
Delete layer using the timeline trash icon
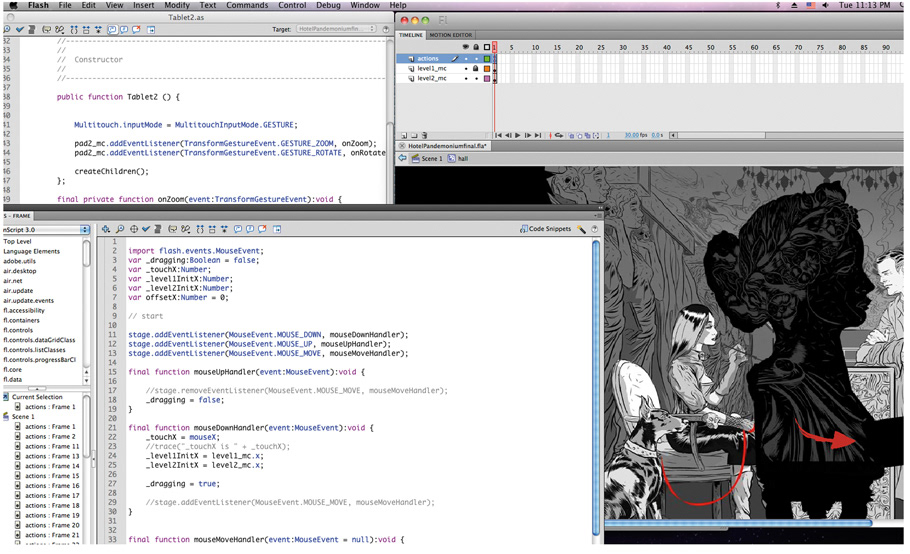click(424, 135)
